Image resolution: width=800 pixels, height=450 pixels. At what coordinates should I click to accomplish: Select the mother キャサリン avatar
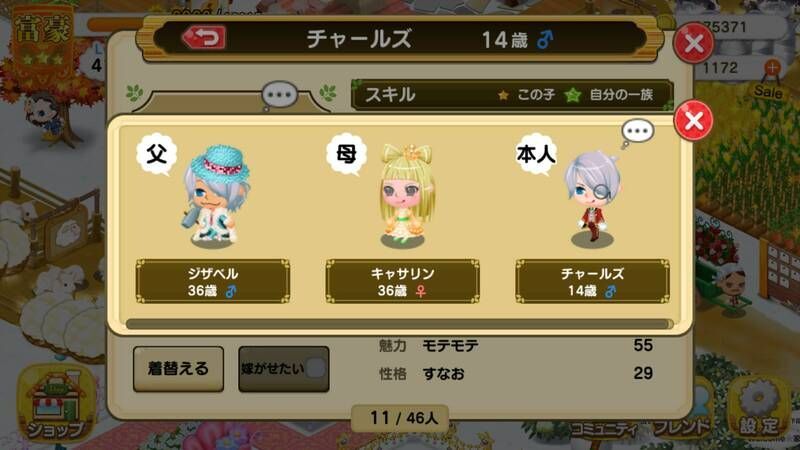pos(407,196)
